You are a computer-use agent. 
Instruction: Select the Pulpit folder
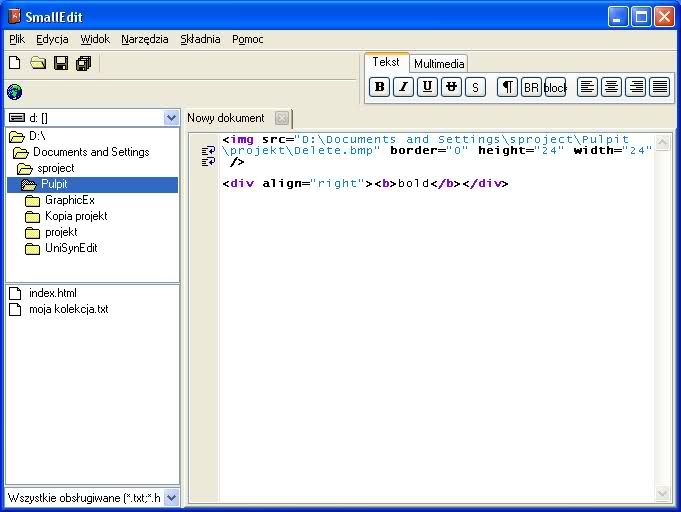[x=93, y=185]
